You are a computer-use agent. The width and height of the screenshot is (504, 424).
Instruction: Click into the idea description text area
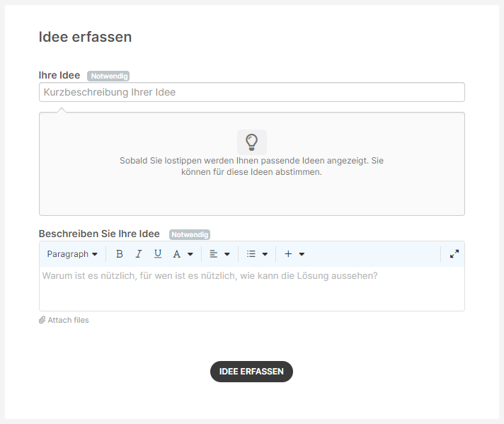pyautogui.click(x=252, y=288)
